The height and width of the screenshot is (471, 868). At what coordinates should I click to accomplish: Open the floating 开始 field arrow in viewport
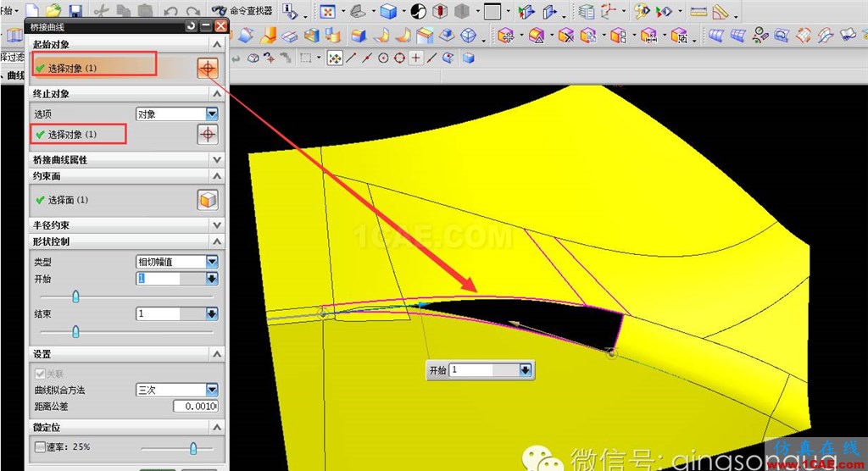point(526,369)
